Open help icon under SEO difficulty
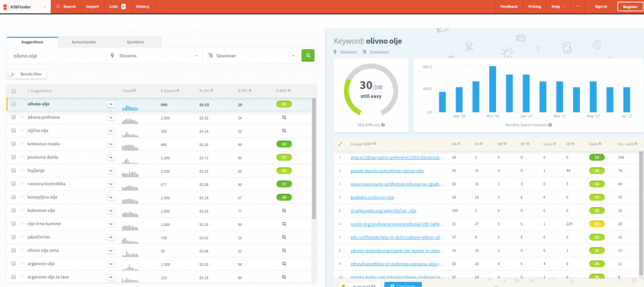The height and width of the screenshot is (287, 644). click(383, 125)
